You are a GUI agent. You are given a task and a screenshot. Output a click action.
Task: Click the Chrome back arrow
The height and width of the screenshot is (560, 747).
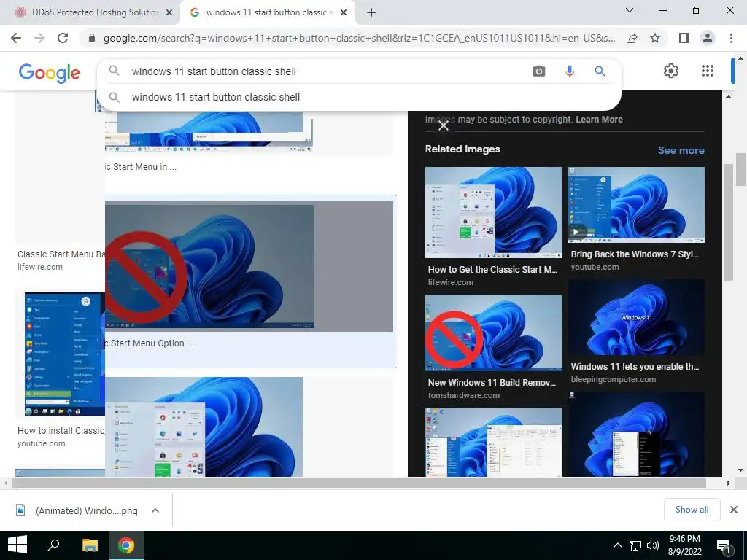16,38
